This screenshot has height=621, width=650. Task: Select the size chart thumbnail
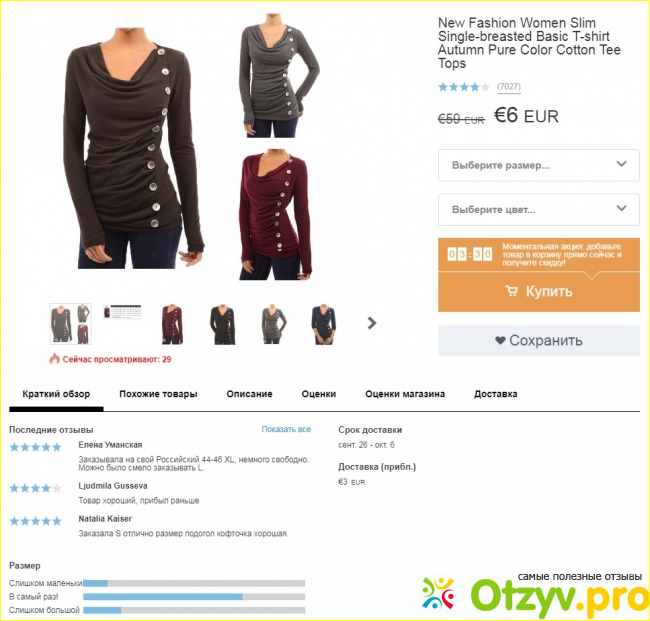tap(122, 312)
